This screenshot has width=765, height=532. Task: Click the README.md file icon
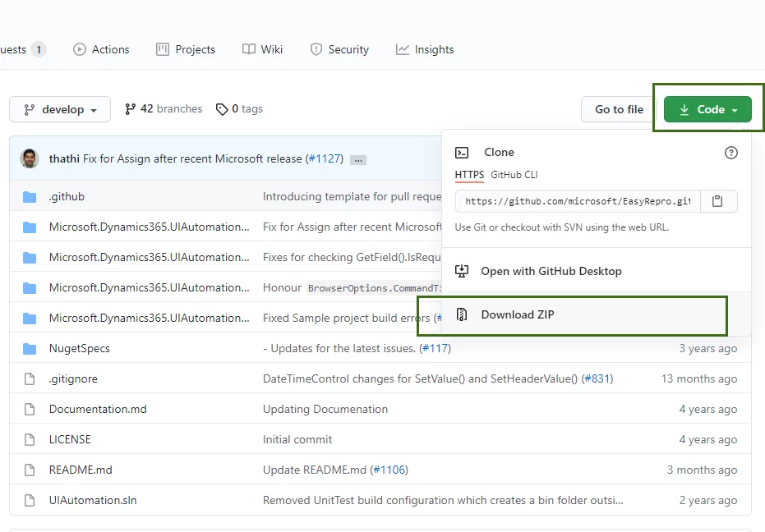[x=30, y=470]
